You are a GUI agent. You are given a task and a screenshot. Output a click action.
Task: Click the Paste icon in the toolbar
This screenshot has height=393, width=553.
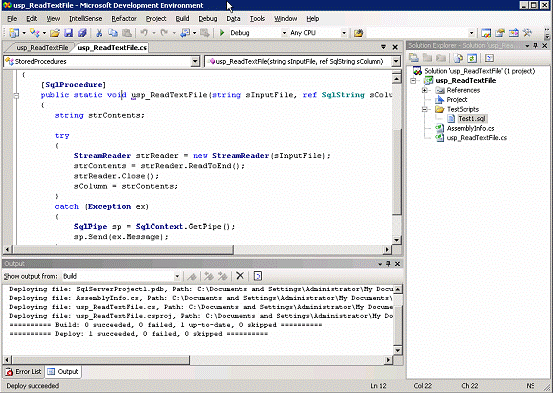(x=127, y=33)
